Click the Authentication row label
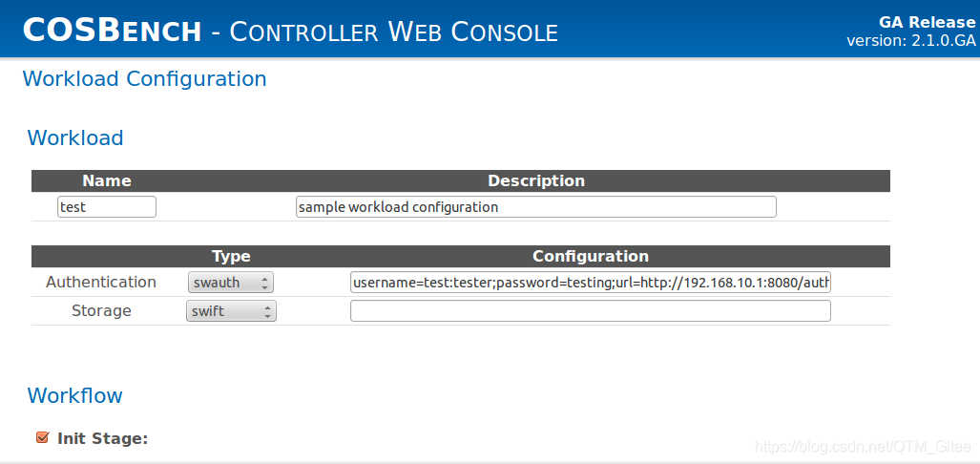The width and height of the screenshot is (980, 464). 101,283
